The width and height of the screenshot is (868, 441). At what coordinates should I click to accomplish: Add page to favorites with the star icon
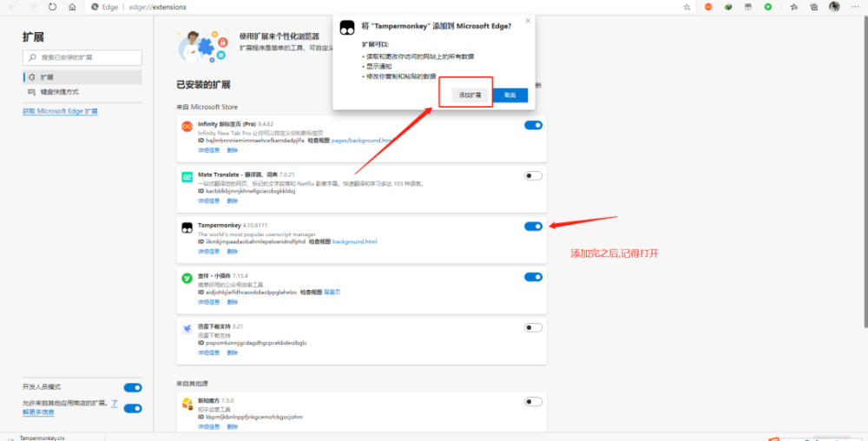(x=687, y=7)
